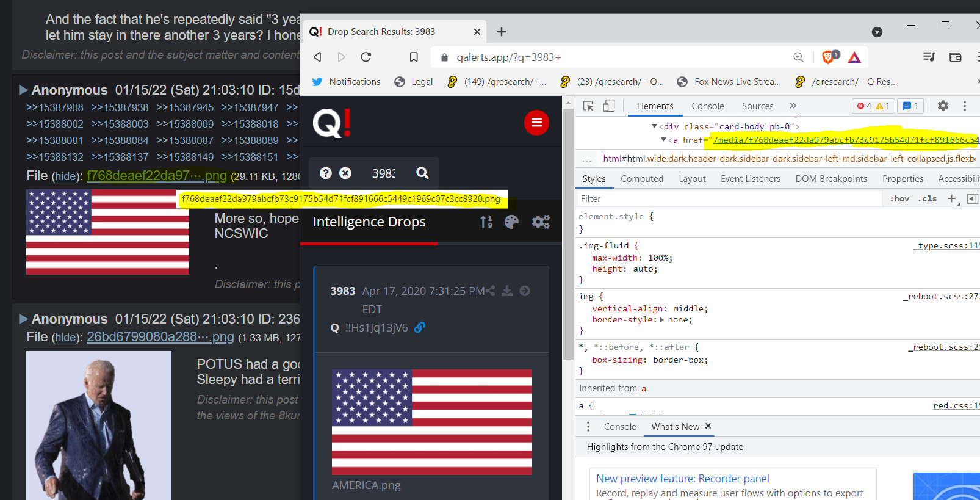This screenshot has height=500, width=980.
Task: Open new tab with plus button
Action: (x=502, y=32)
